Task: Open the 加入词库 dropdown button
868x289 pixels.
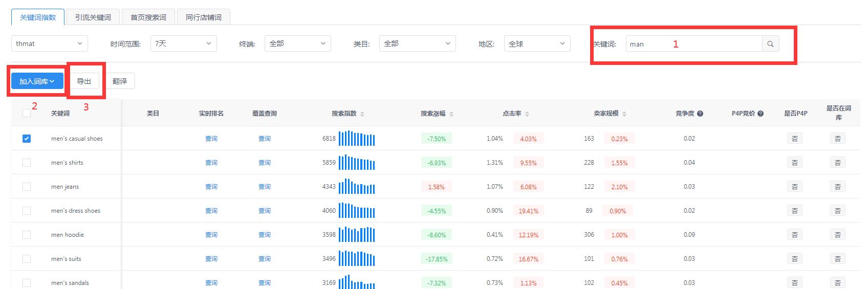Action: pos(37,81)
